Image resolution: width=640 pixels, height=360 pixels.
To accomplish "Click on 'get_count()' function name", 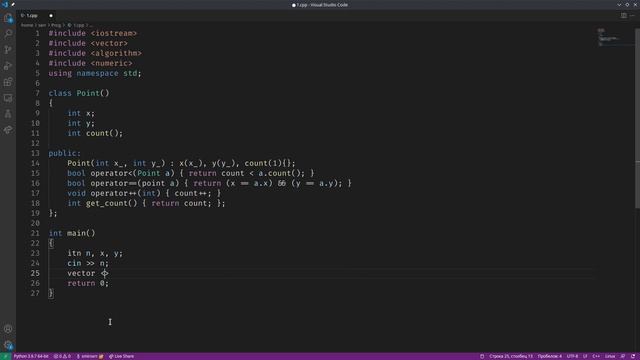I will click(111, 203).
